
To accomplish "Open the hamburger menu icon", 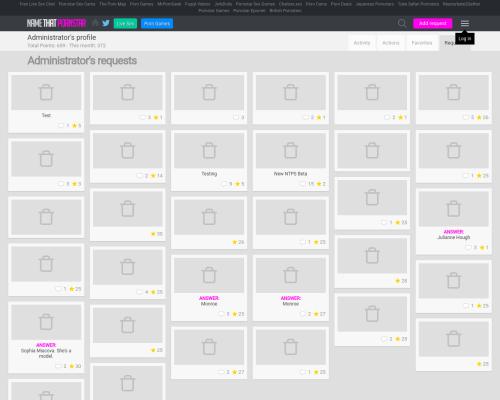I will click(465, 23).
